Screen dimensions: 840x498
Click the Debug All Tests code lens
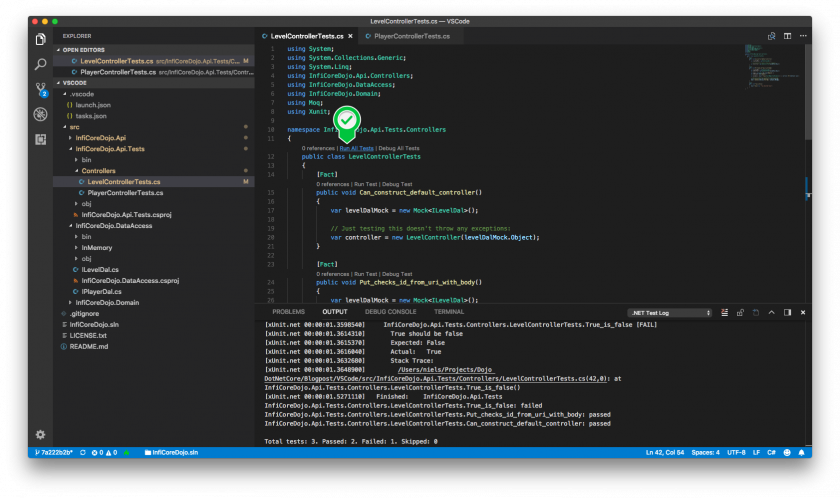399,148
